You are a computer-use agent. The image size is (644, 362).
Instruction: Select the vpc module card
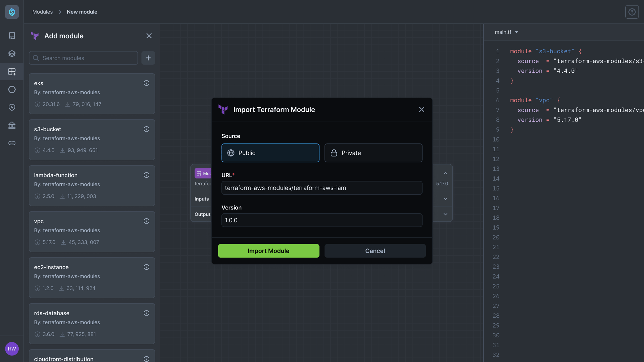coord(92,232)
